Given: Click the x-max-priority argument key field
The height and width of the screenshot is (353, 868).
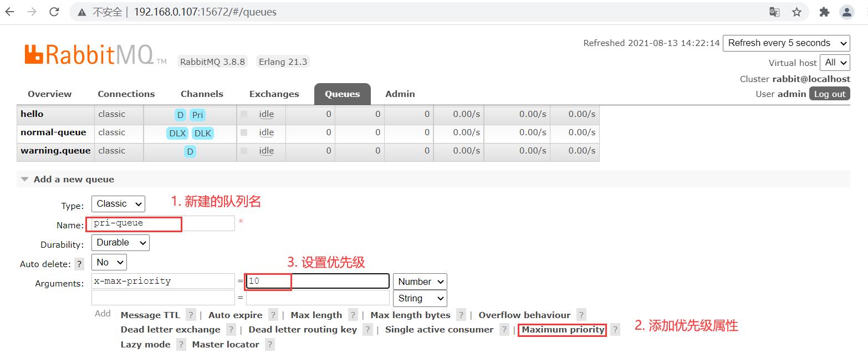Looking at the screenshot, I should click(x=163, y=281).
